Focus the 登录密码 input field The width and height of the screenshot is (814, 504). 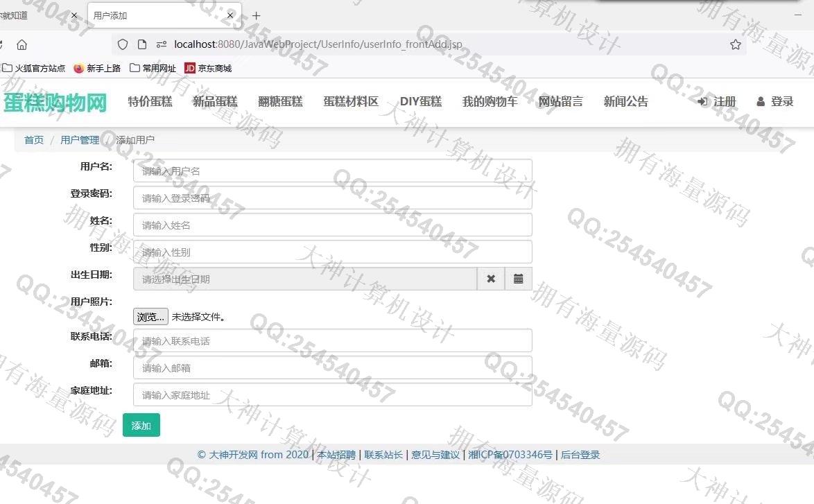tap(332, 198)
